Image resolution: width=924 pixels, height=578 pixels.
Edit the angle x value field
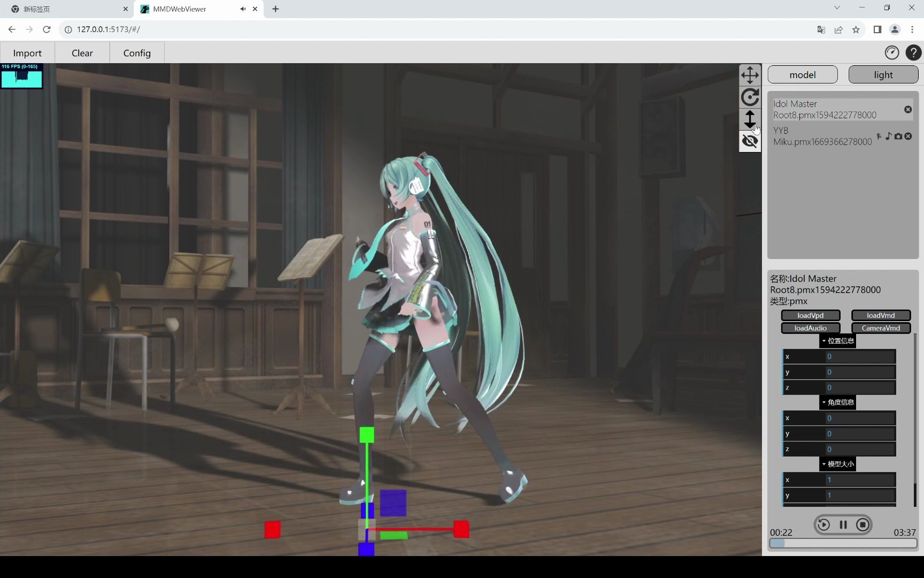[x=860, y=418]
